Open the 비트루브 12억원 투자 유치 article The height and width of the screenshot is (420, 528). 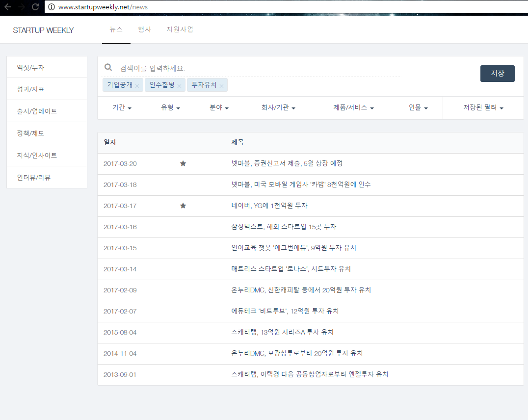click(285, 311)
